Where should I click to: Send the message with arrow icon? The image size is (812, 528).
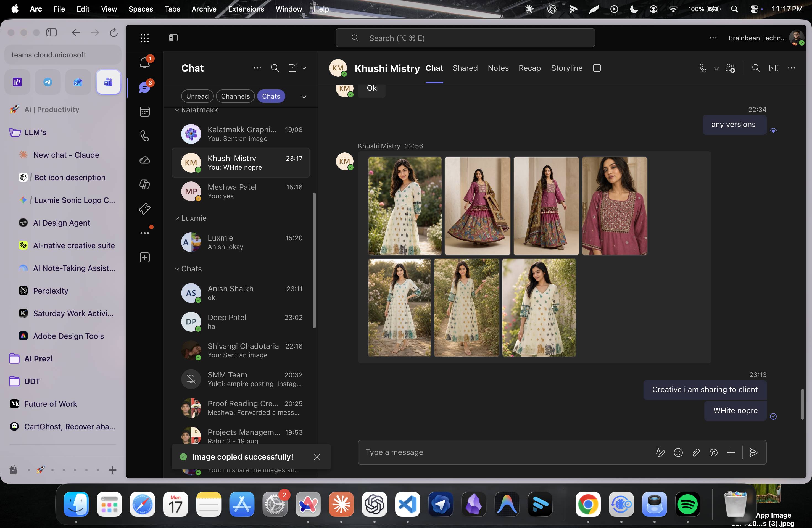(754, 452)
